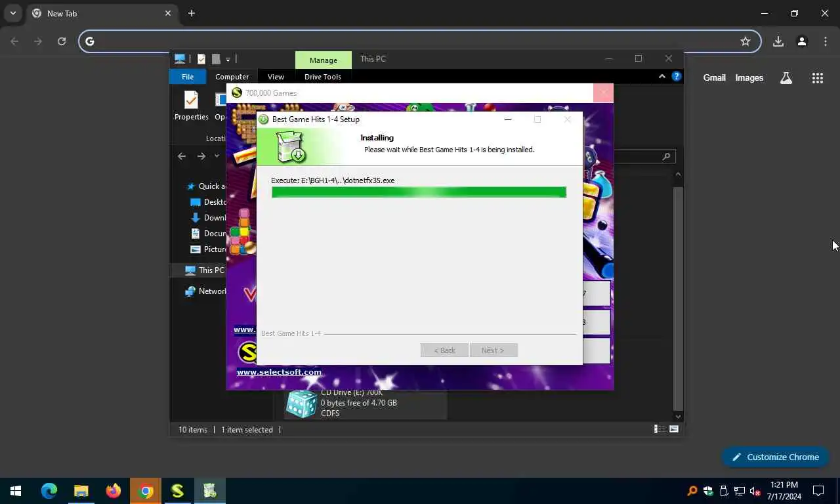Close the New Tab tab

pos(168,13)
